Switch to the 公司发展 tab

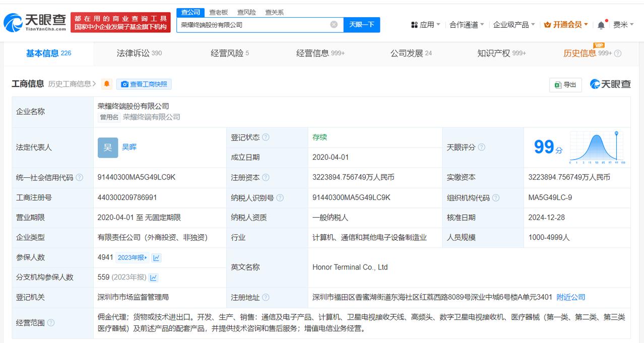coord(411,53)
